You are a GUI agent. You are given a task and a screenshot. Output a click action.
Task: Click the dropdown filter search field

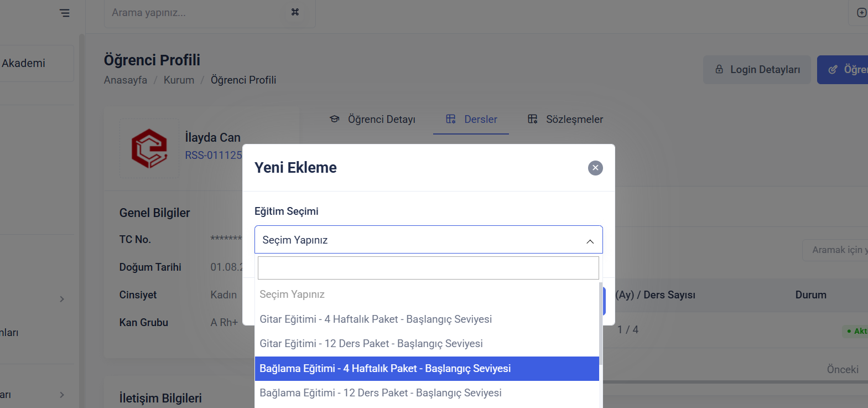(x=428, y=268)
